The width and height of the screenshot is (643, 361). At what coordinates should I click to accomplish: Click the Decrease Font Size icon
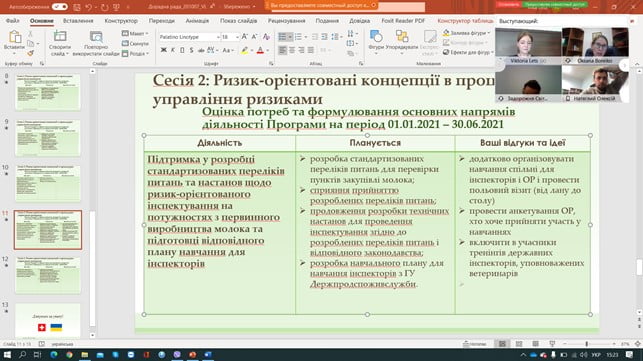click(255, 37)
